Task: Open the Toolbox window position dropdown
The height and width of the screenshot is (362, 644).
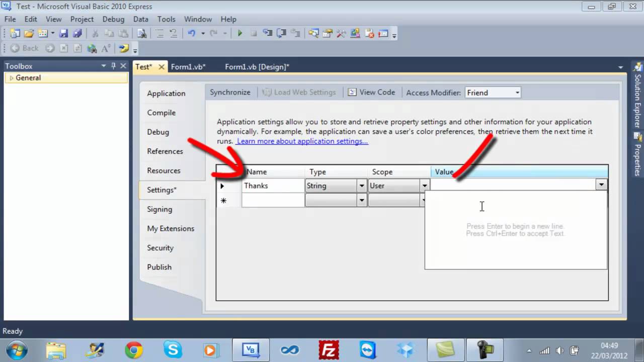Action: [104, 66]
